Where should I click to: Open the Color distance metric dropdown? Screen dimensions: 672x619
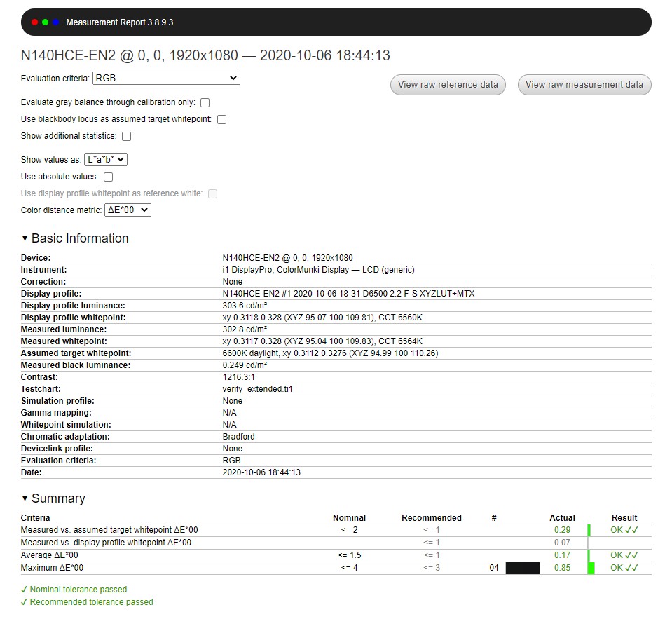coord(128,210)
